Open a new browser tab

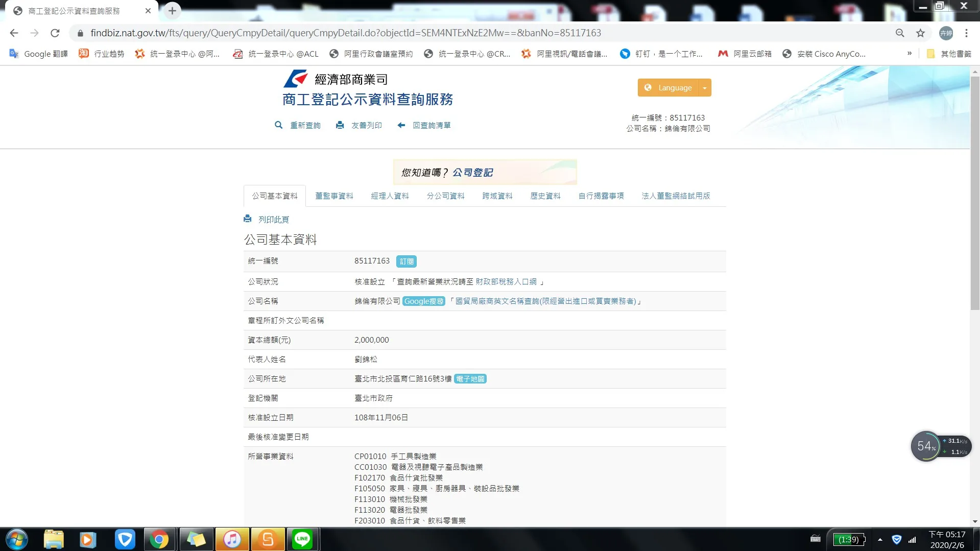(x=172, y=11)
